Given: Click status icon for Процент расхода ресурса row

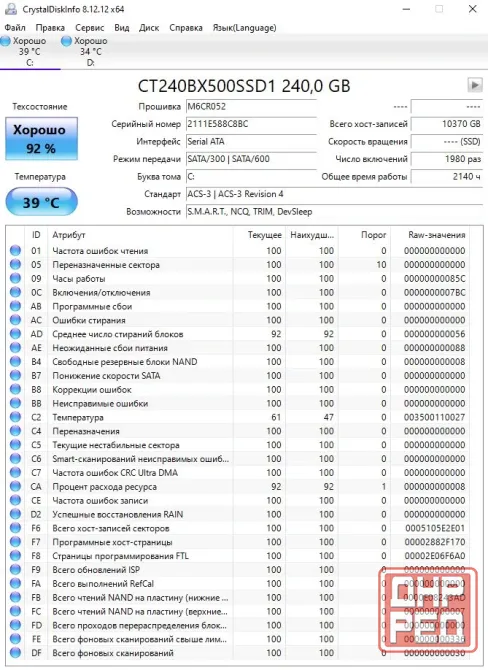Looking at the screenshot, I should click(15, 486).
